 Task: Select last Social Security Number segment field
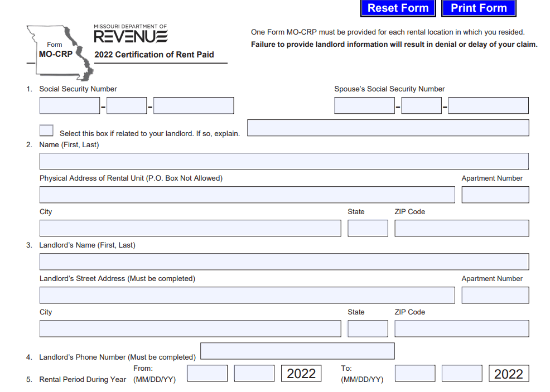click(194, 105)
